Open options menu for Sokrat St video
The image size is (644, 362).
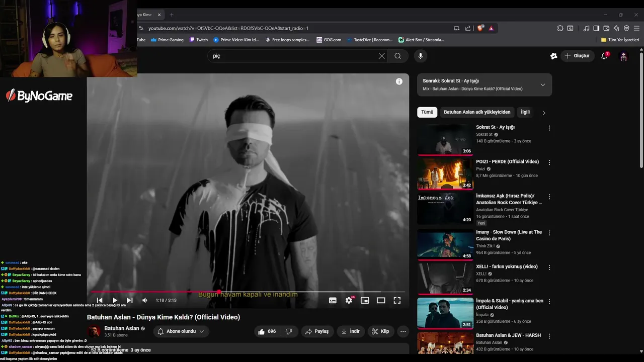pos(549,128)
